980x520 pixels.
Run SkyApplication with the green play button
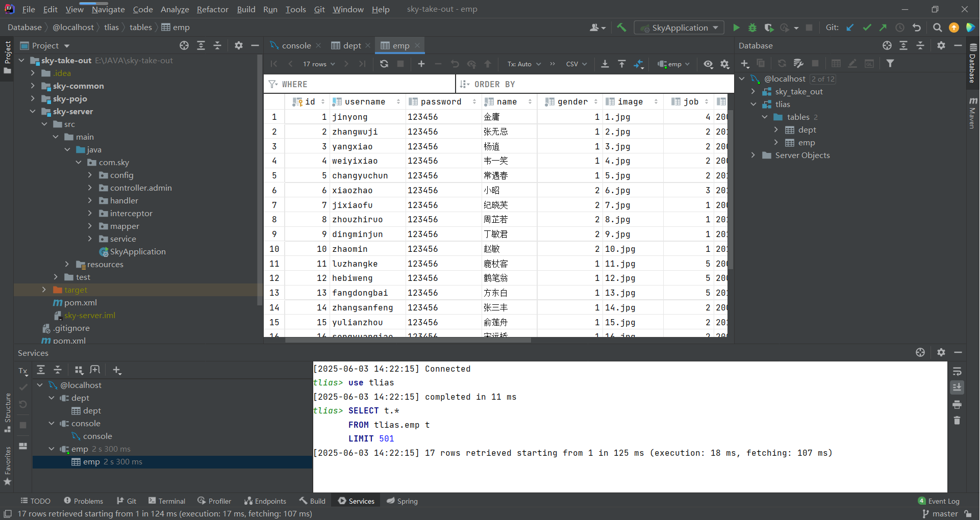736,28
